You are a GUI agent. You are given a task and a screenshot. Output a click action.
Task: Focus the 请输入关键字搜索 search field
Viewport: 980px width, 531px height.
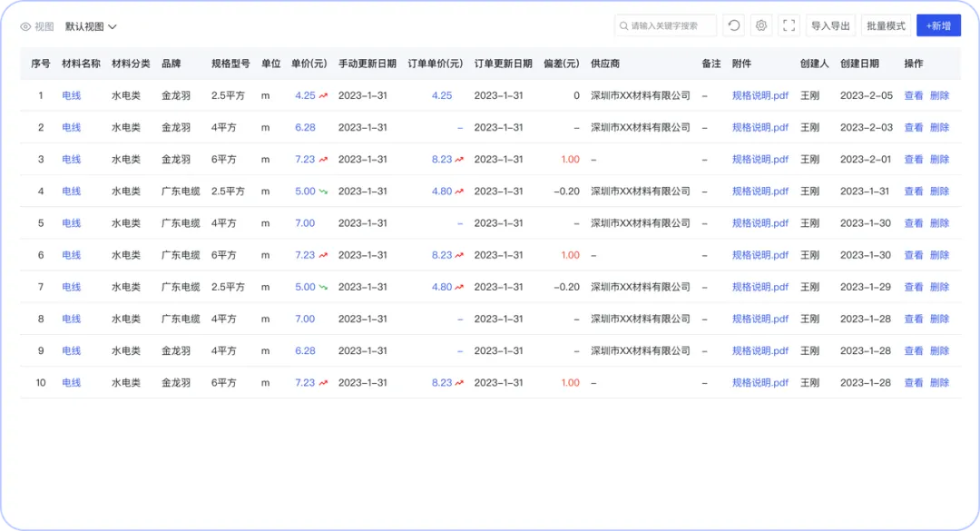pos(666,25)
